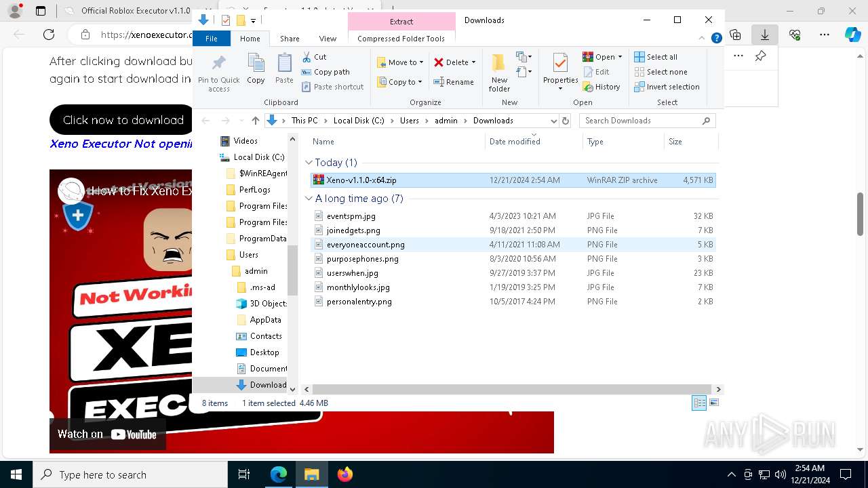Reload the Edge browser page

(x=49, y=35)
